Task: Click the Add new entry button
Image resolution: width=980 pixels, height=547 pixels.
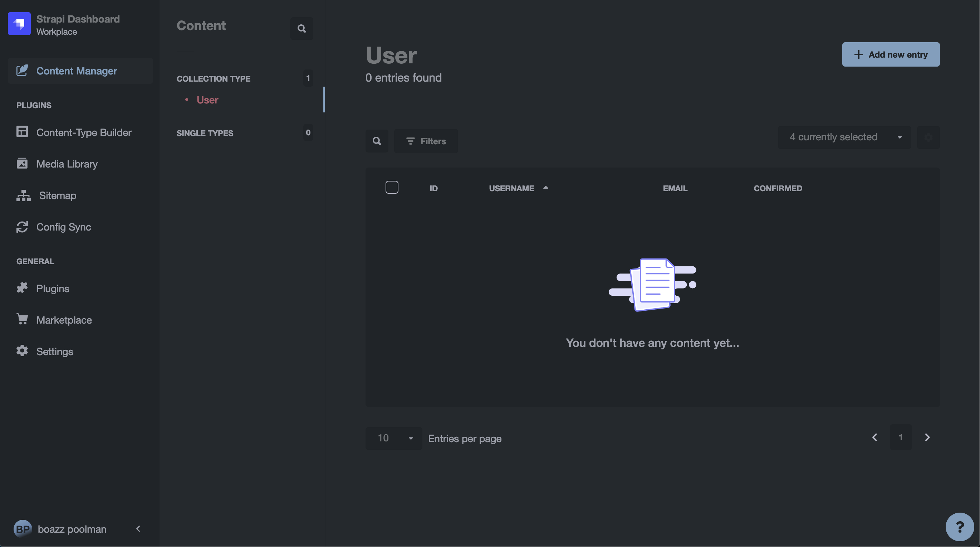Action: 890,54
